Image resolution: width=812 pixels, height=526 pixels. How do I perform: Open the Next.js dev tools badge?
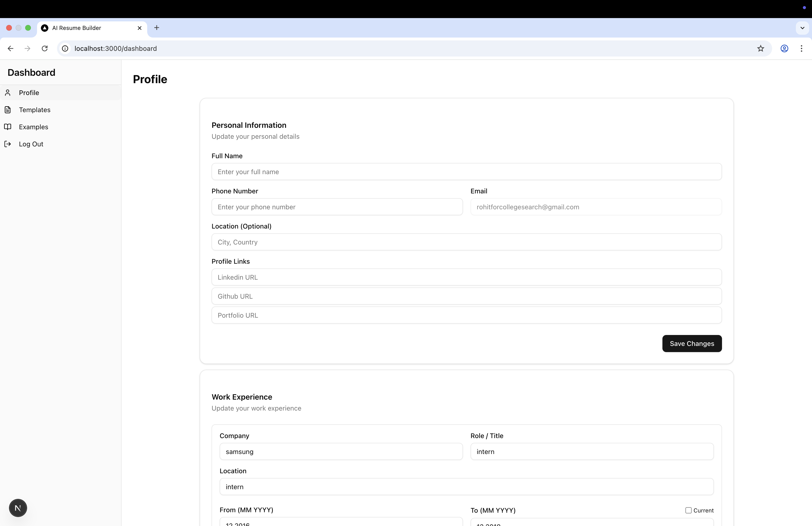point(18,508)
